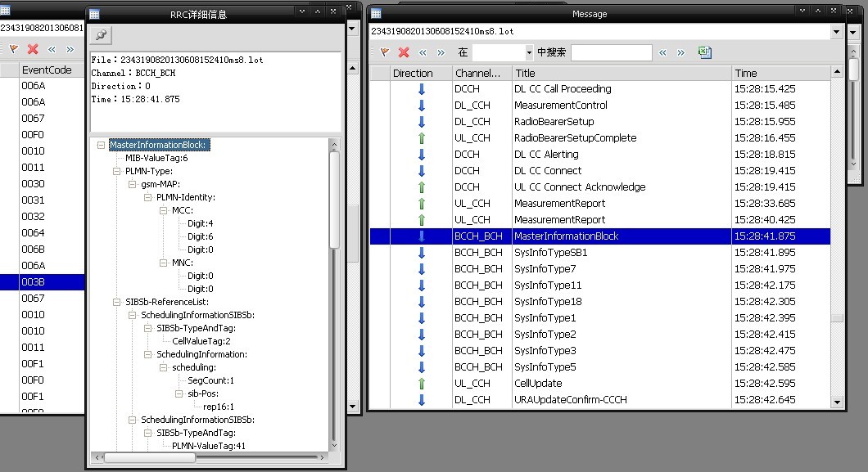Image resolution: width=868 pixels, height=472 pixels.
Task: Select the MeasurementControl message row
Action: coord(600,106)
